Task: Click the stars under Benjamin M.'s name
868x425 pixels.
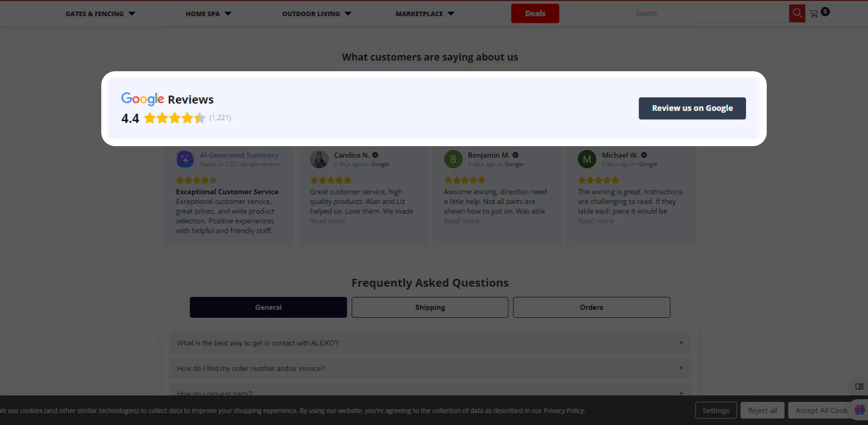Action: (x=465, y=180)
